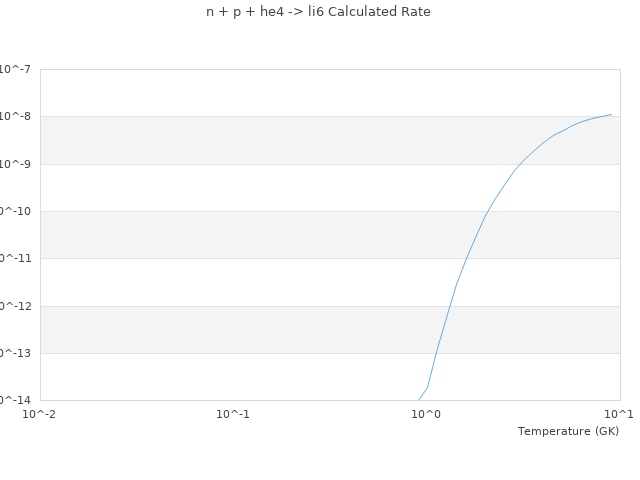Viewport: 640px width, 480px height.
Task: Click the 10^-11 y-axis tick label
Action: click(14, 258)
